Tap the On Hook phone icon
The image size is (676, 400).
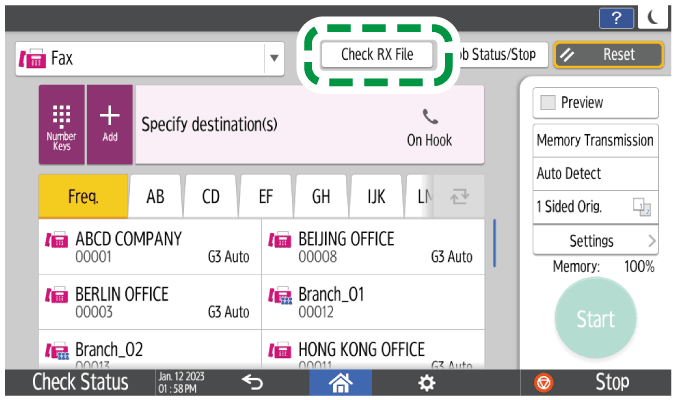point(429,124)
